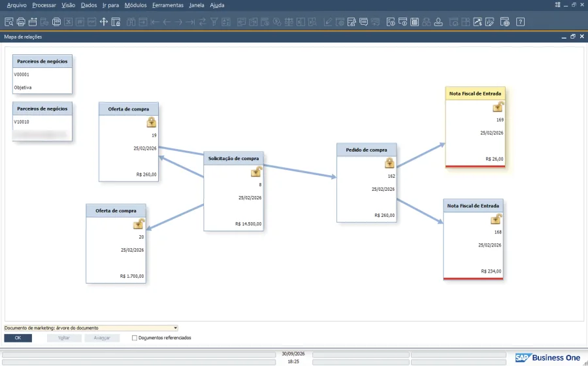The height and width of the screenshot is (366, 588).
Task: Open the Dados menu
Action: tap(89, 5)
